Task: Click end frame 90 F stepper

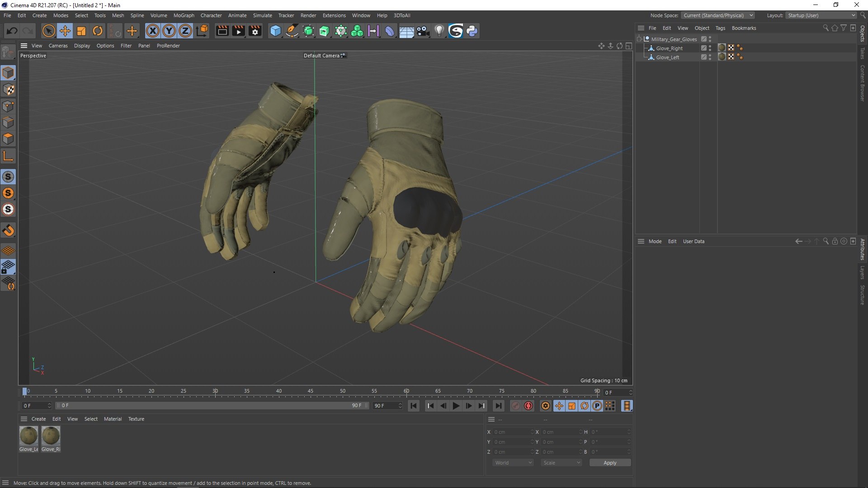Action: pyautogui.click(x=400, y=406)
